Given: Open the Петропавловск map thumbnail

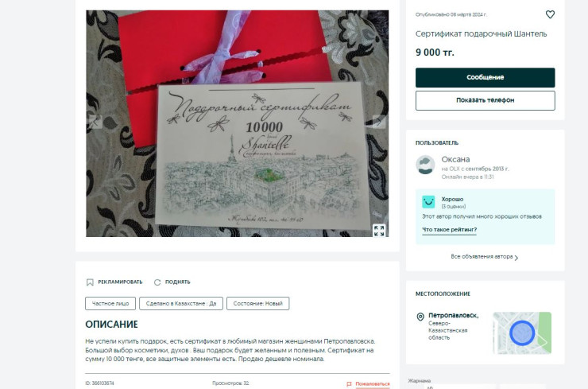Looking at the screenshot, I should [522, 333].
